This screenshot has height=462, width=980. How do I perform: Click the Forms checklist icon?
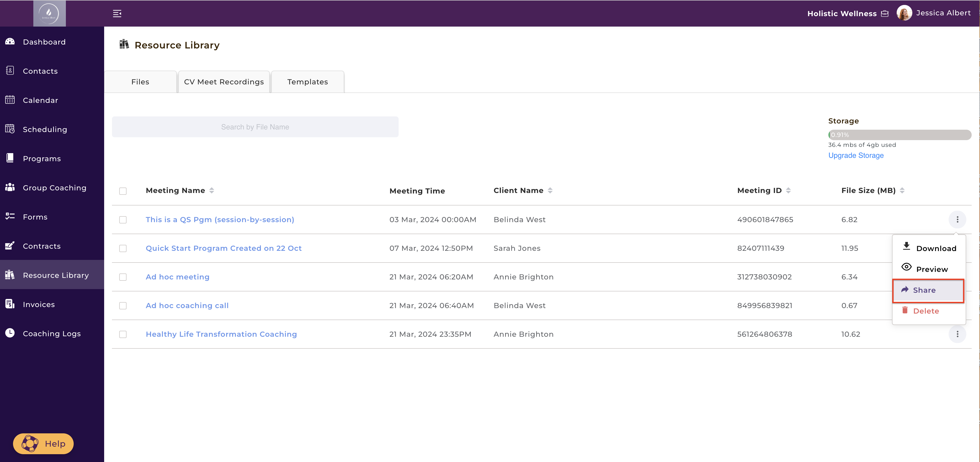tap(10, 216)
